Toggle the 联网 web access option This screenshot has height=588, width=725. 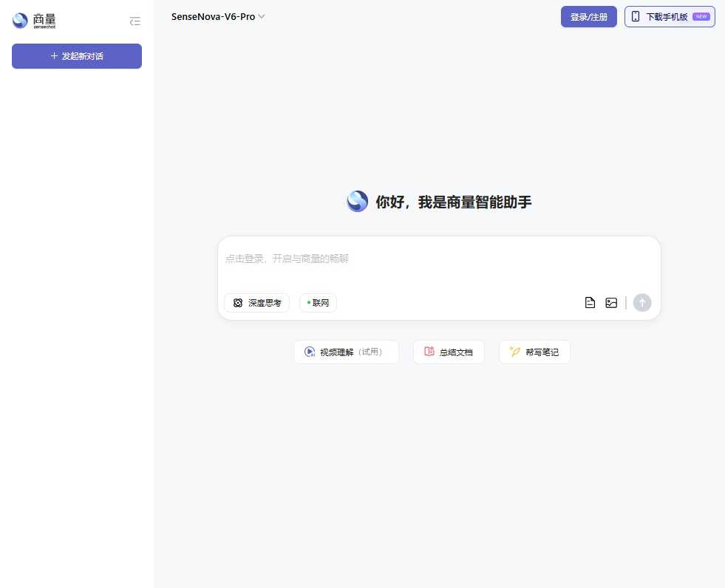tap(318, 302)
